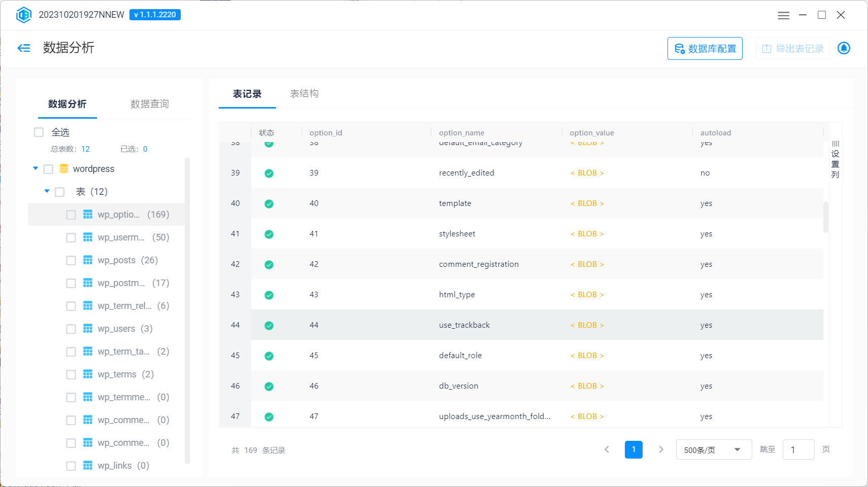Click the table vertical scrollbar thumb
Image resolution: width=868 pixels, height=487 pixels.
pos(826,217)
